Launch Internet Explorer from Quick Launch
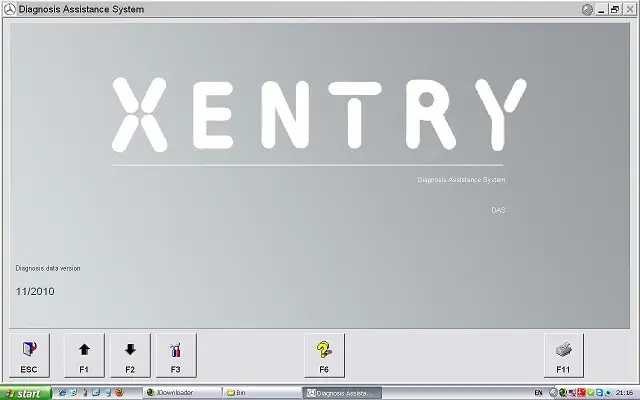Screen dimensions: 640x400 point(62,393)
